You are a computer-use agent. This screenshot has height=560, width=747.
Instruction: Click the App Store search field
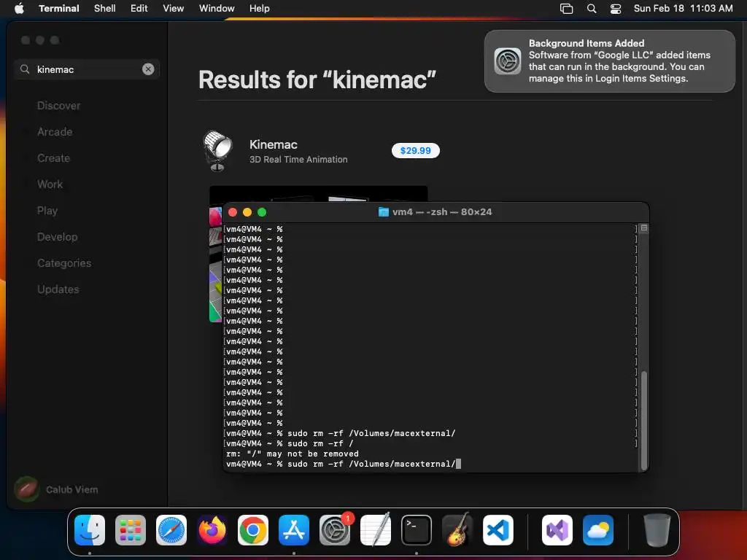[x=87, y=69]
